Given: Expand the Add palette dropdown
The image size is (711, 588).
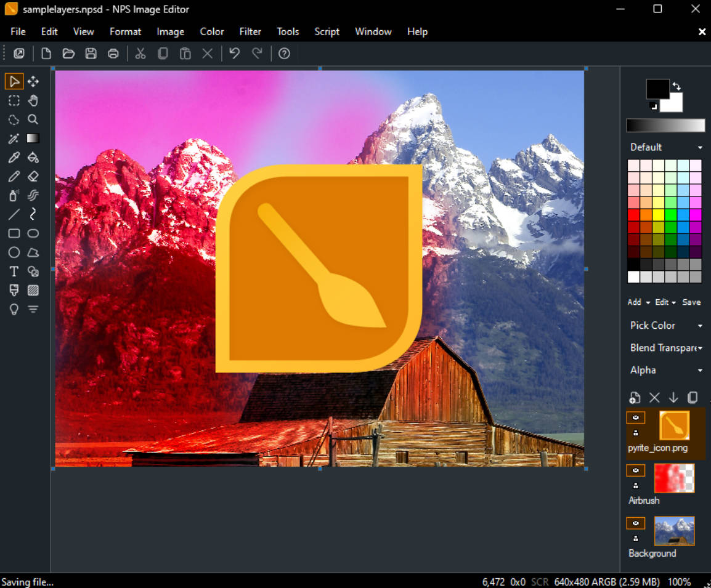Looking at the screenshot, I should click(638, 302).
